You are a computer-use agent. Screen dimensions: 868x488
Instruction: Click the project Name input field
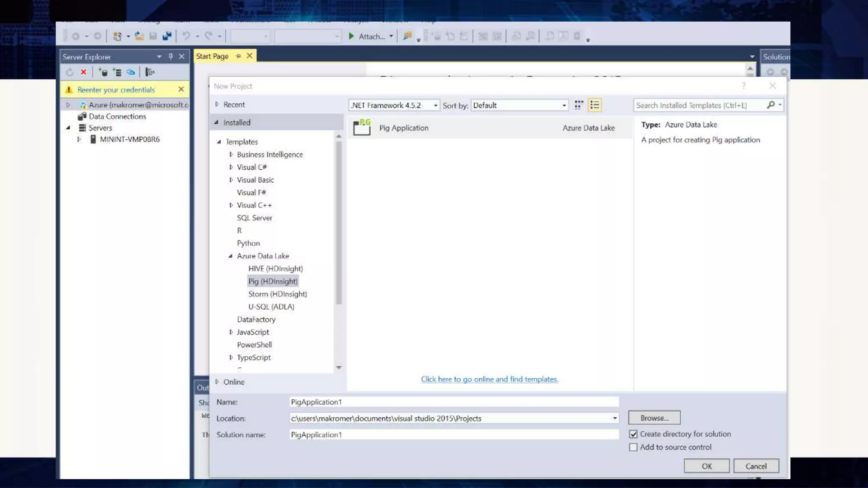pyautogui.click(x=453, y=402)
